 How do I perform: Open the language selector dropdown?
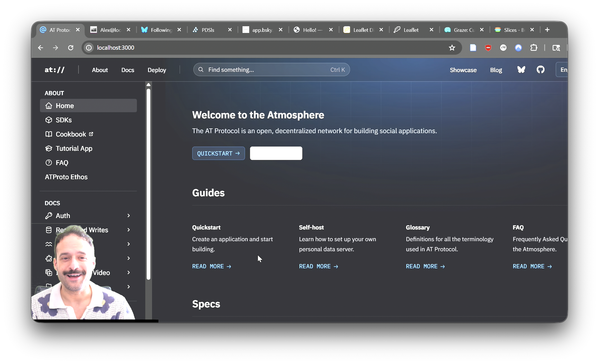[562, 70]
